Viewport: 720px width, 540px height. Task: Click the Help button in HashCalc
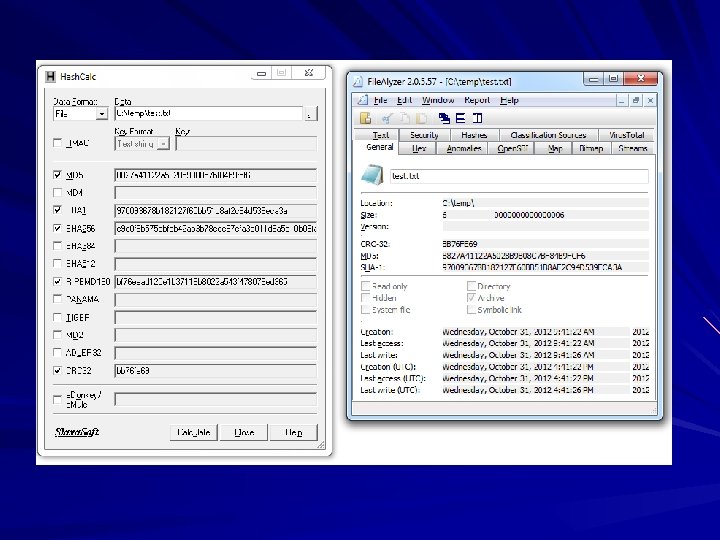[293, 432]
